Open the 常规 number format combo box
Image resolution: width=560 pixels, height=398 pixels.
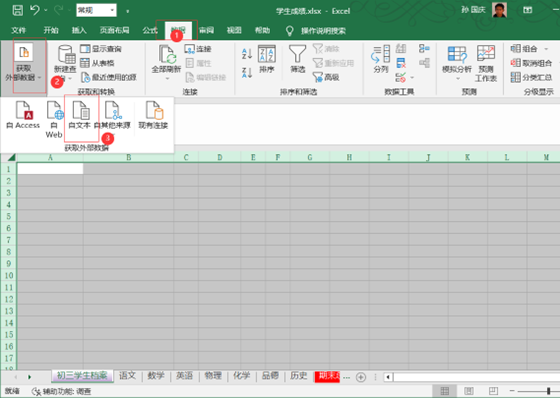96,10
